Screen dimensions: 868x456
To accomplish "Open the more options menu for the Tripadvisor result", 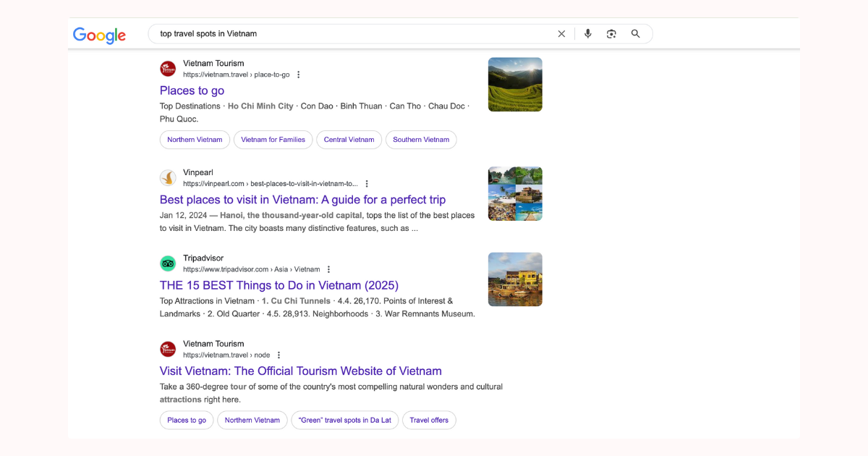I will pos(328,269).
